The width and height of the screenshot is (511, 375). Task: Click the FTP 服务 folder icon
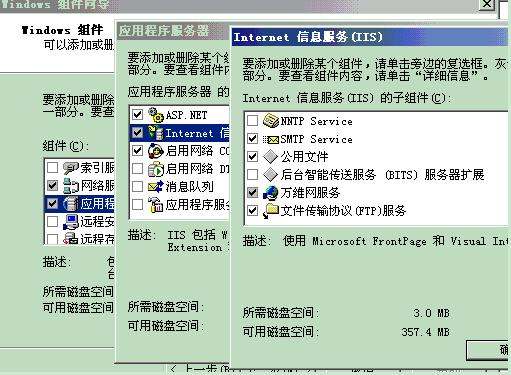point(270,211)
